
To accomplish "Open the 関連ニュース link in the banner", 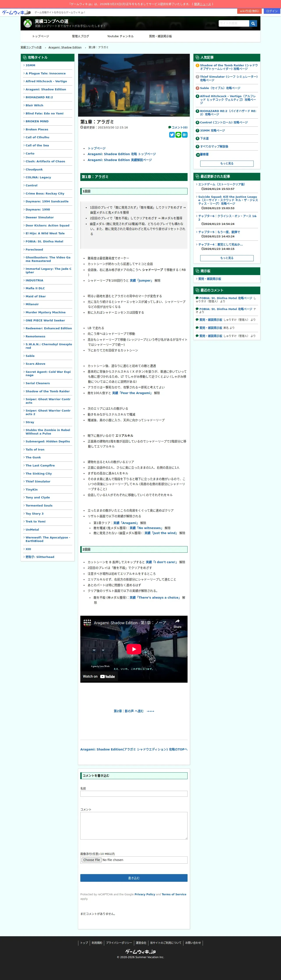I will point(202,4).
